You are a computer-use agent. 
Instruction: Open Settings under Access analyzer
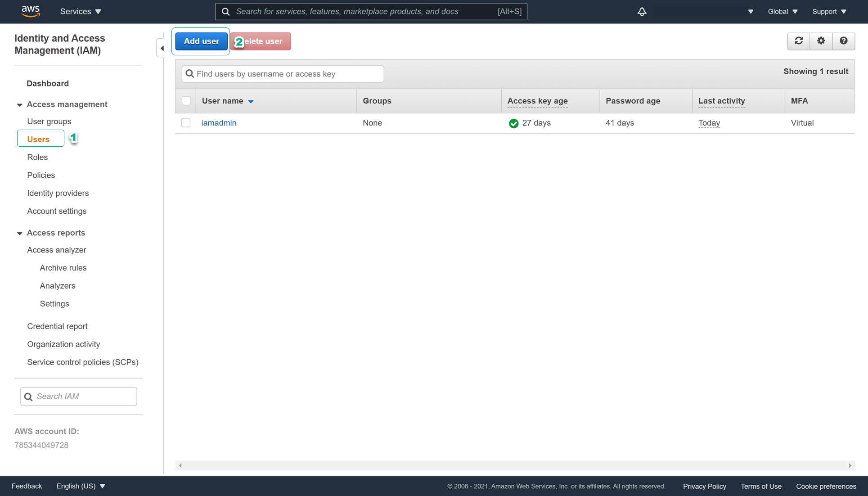[x=54, y=304]
